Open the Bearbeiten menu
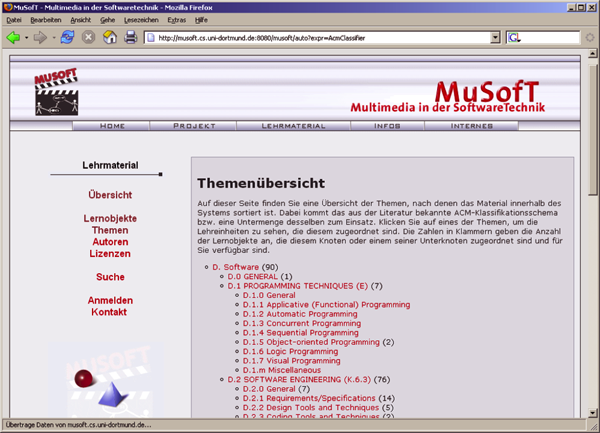600x433 pixels. point(46,20)
